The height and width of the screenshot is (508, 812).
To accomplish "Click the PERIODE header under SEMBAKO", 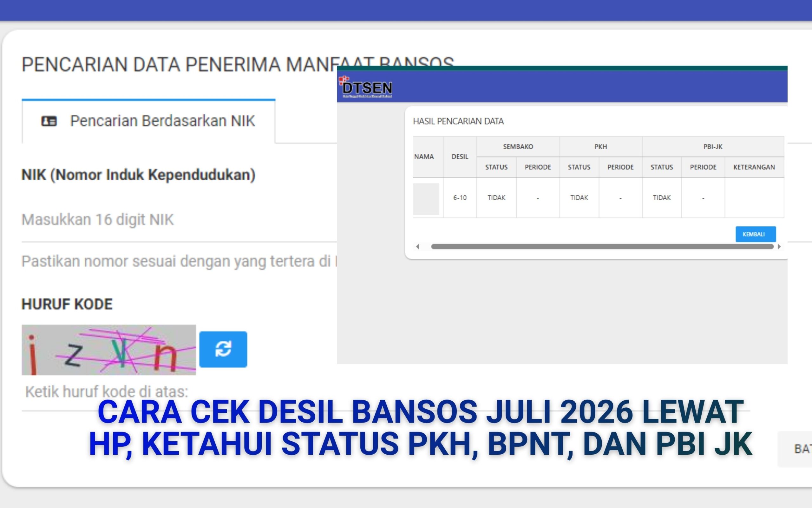I will pyautogui.click(x=538, y=167).
